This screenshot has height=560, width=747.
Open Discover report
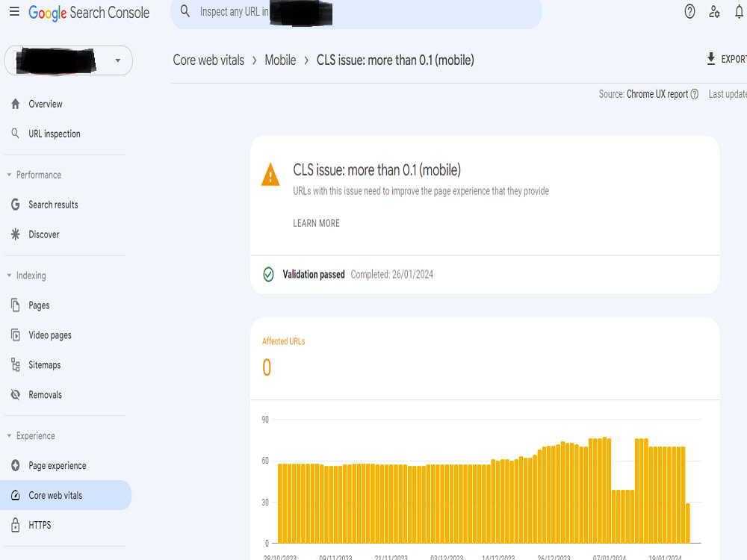44,234
